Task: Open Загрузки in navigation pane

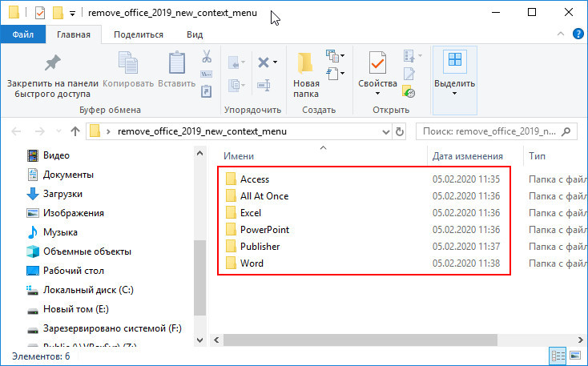Action: (x=62, y=194)
